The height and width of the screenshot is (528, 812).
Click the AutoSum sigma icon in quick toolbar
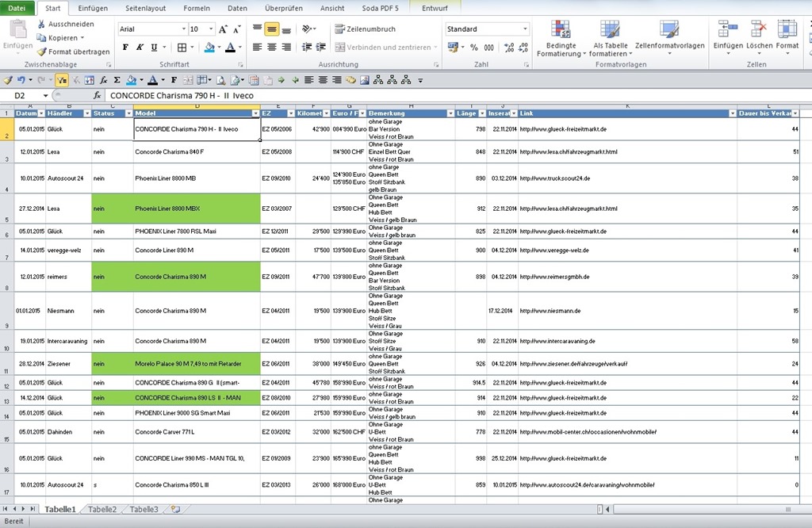pos(117,80)
